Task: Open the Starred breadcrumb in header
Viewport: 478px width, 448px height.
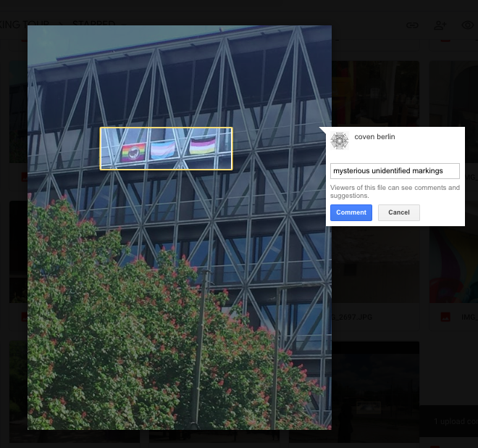Action: click(93, 23)
